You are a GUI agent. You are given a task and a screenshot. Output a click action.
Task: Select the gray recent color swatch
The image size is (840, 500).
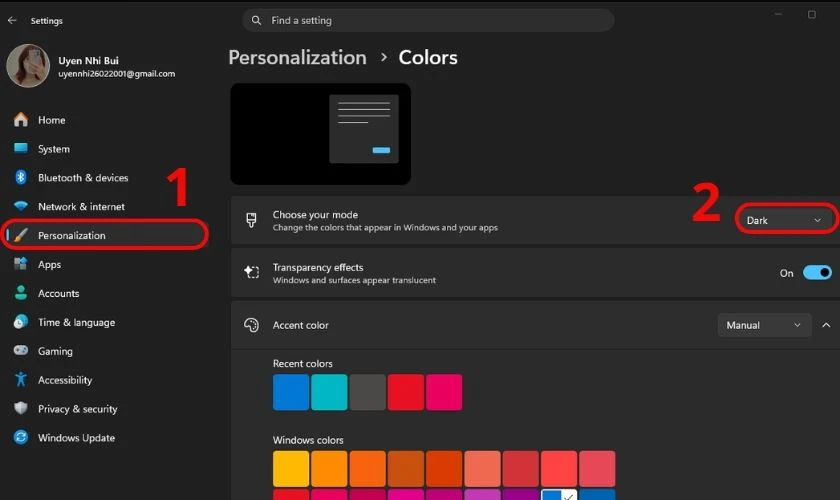[368, 392]
